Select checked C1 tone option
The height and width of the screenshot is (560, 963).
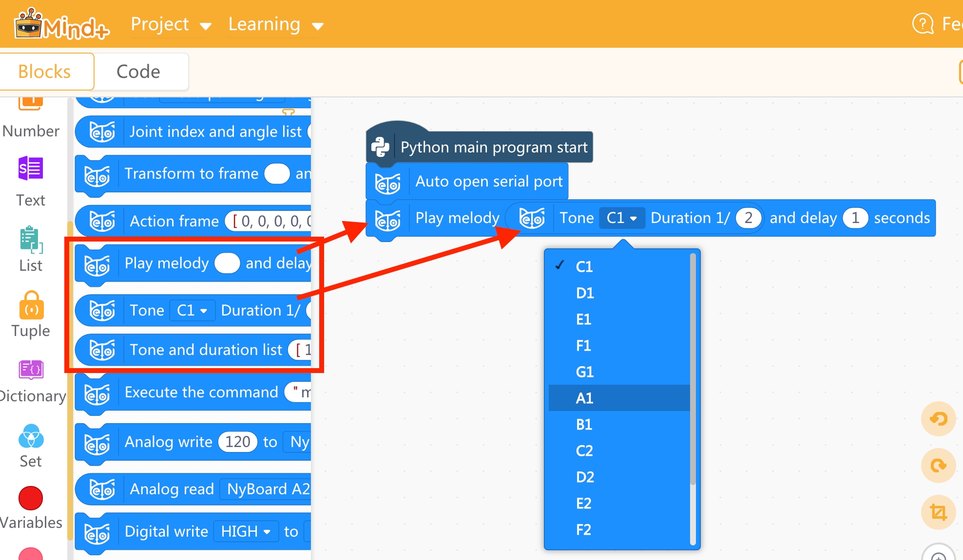click(584, 267)
